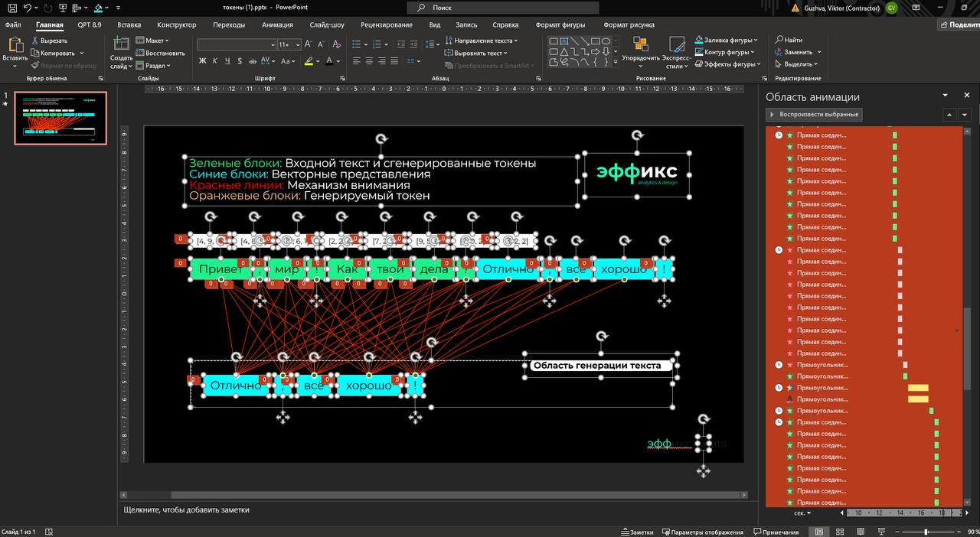The width and height of the screenshot is (980, 537).
Task: Adjust the zoom slider handle
Action: click(926, 532)
